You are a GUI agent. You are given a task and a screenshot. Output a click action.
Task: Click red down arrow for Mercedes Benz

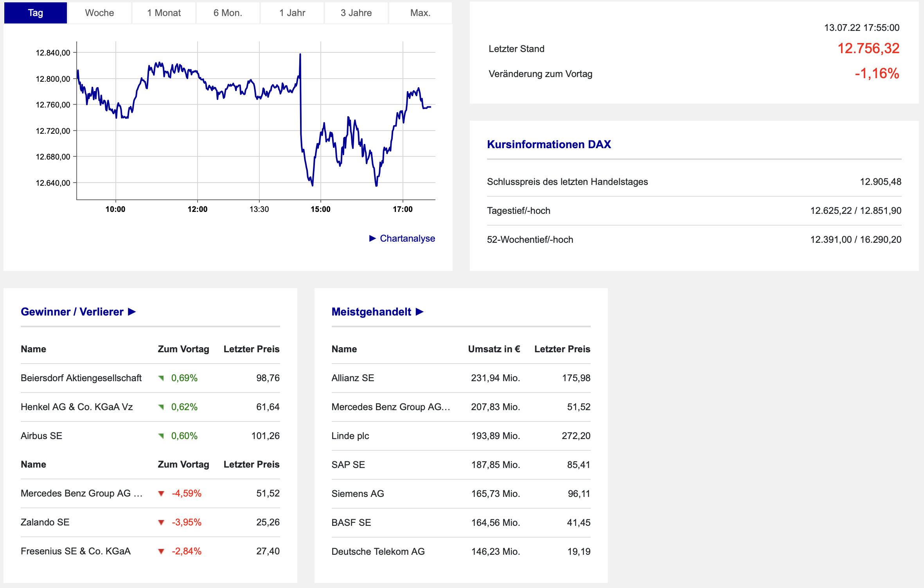pos(161,493)
